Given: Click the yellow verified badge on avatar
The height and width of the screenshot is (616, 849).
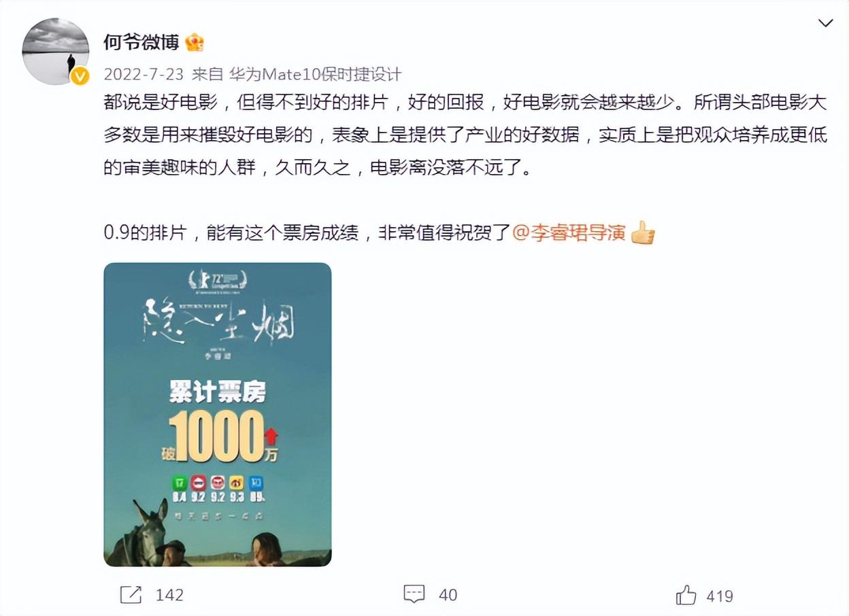Looking at the screenshot, I should pos(80,76).
